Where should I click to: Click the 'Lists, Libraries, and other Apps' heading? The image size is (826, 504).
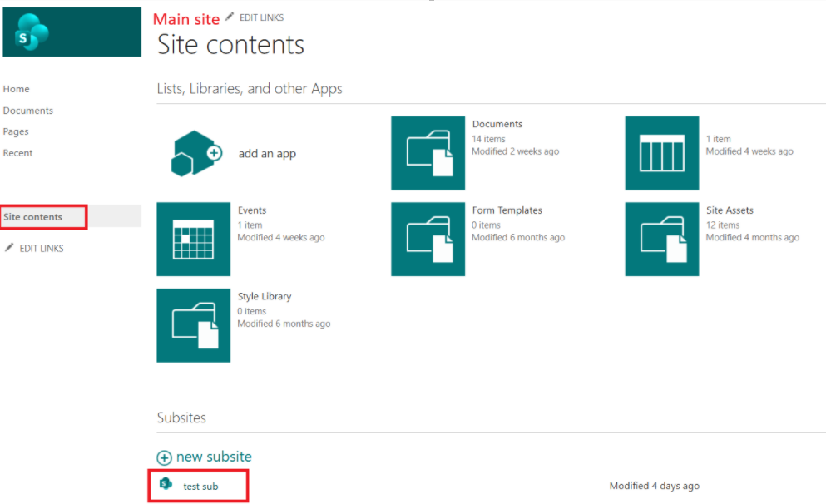coord(250,89)
